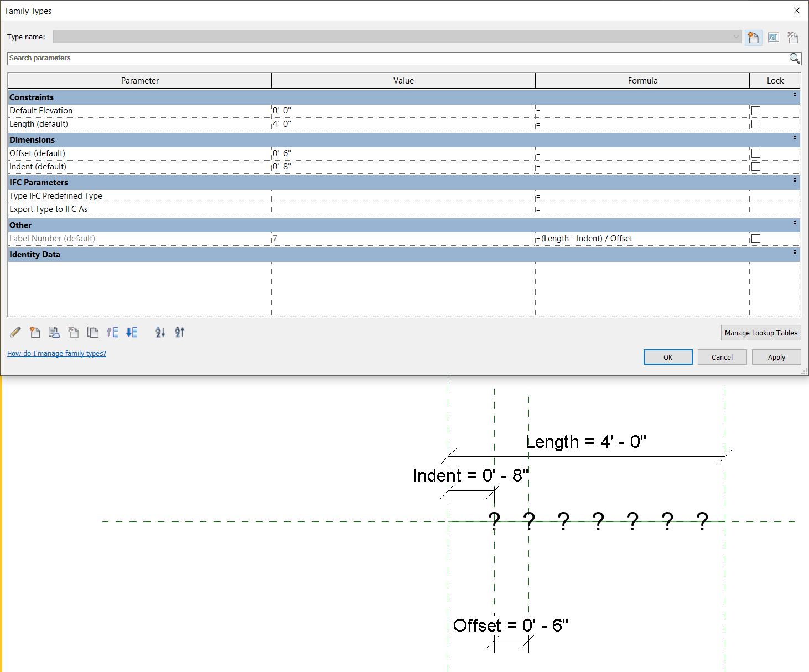The width and height of the screenshot is (809, 672).
Task: Move parameter up with the up-arrow icon
Action: 112,332
